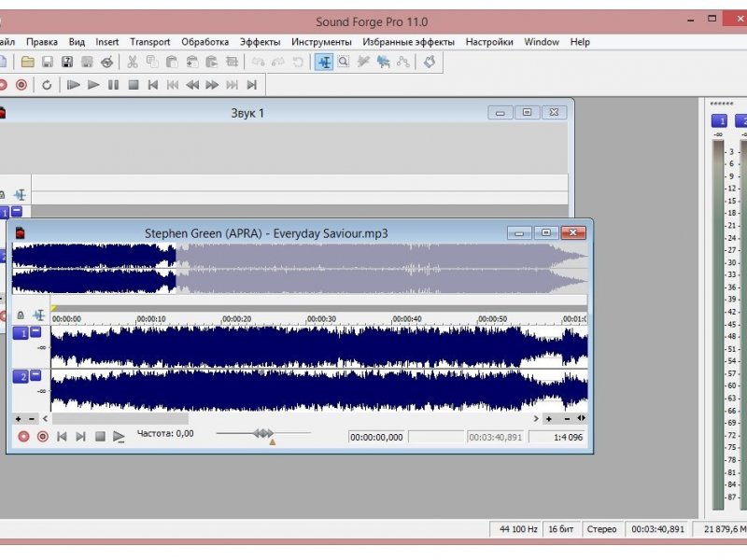The width and height of the screenshot is (747, 560).
Task: Click the 00:00:00,000 position field
Action: coord(376,437)
